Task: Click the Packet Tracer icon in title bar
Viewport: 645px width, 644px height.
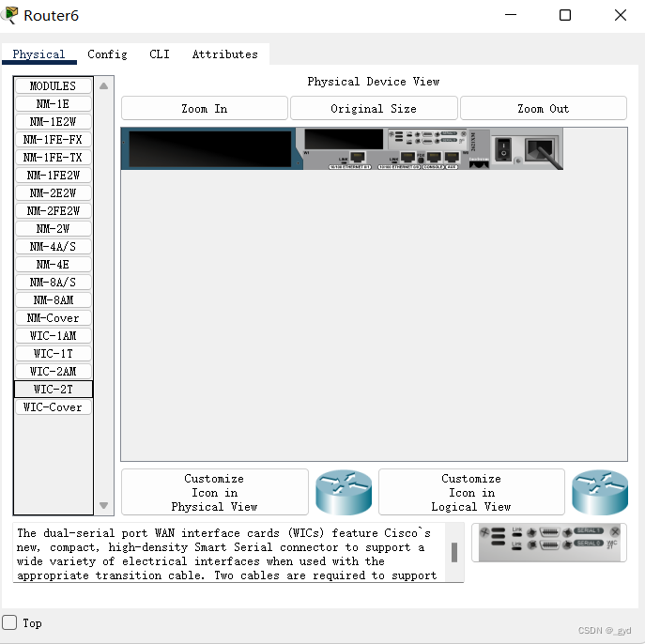Action: pyautogui.click(x=9, y=15)
